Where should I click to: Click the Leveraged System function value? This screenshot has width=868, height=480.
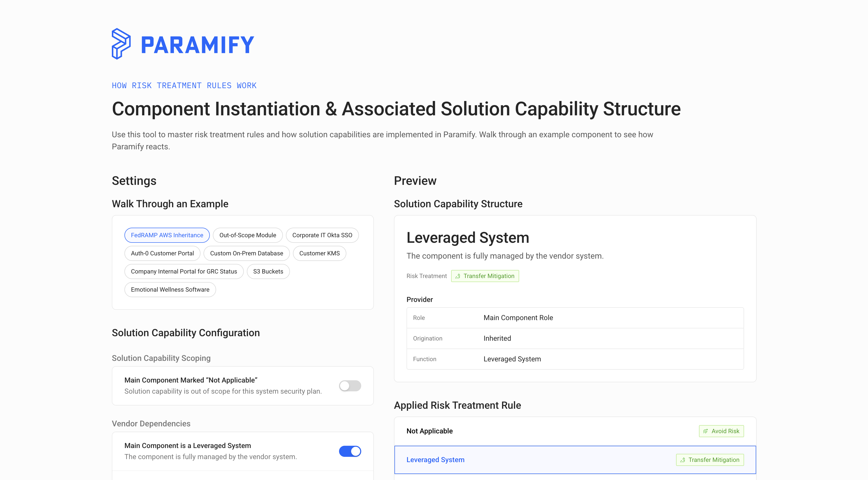coord(512,359)
